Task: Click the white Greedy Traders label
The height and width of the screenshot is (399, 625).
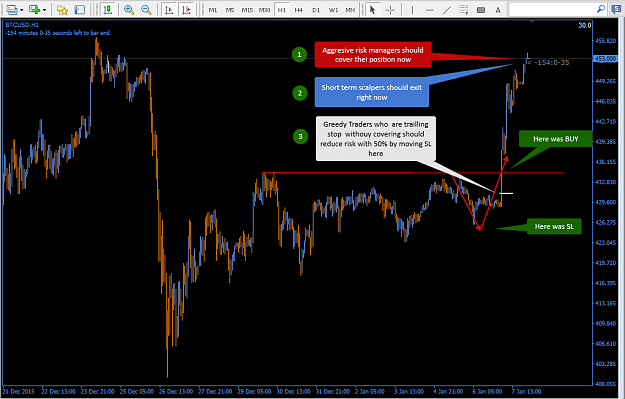Action: 376,139
